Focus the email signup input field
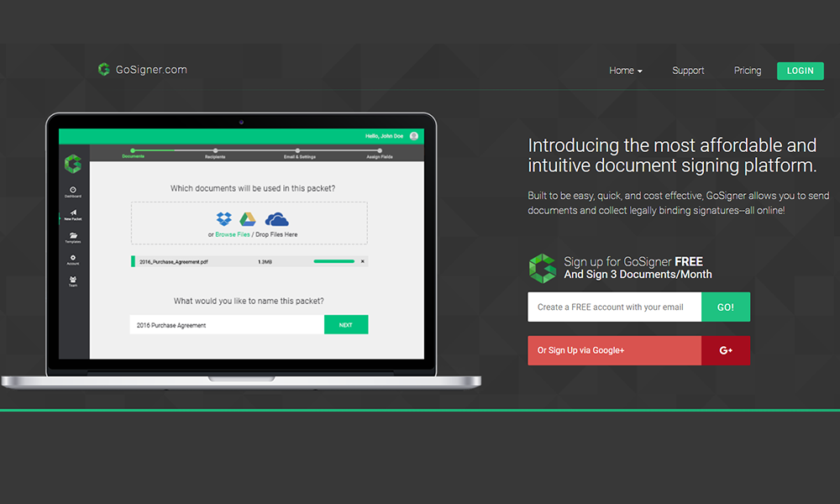The width and height of the screenshot is (840, 504). 614,307
